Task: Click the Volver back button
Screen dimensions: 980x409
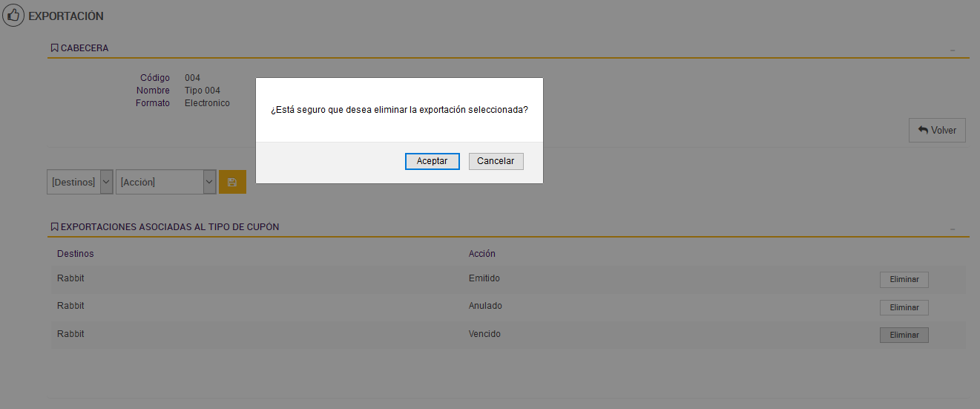Action: 937,130
